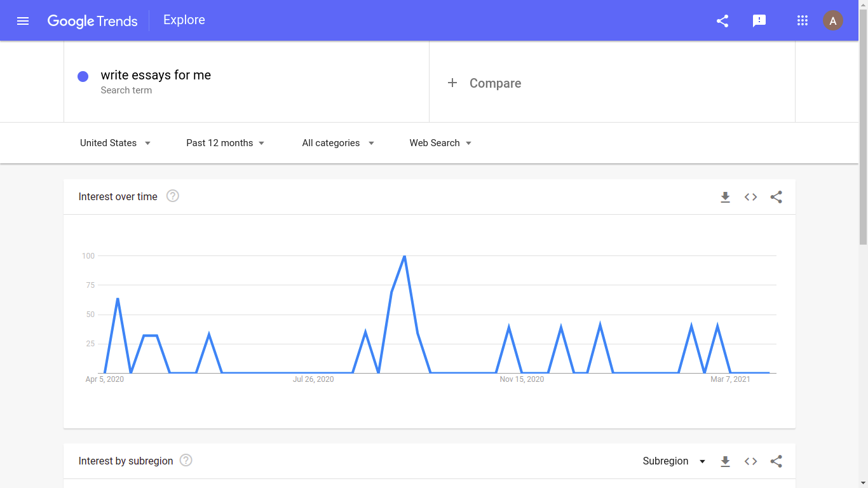Expand the Past 12 months dropdown

click(x=226, y=143)
